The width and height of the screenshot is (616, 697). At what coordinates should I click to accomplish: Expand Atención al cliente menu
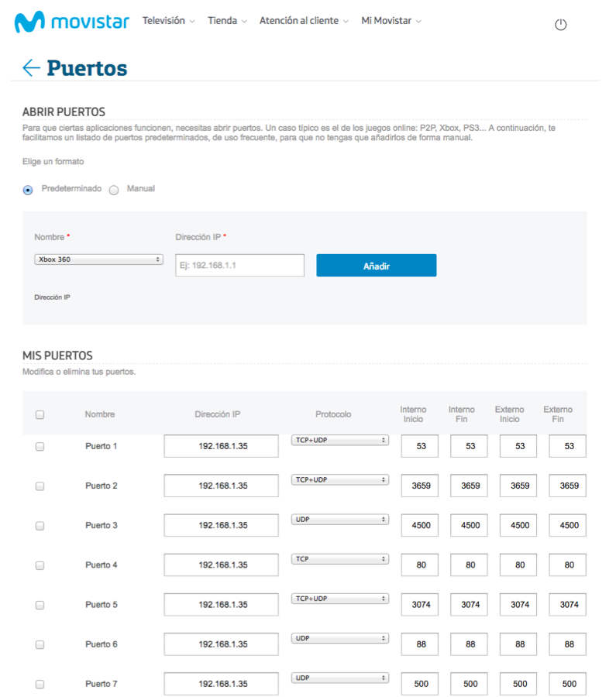point(304,21)
